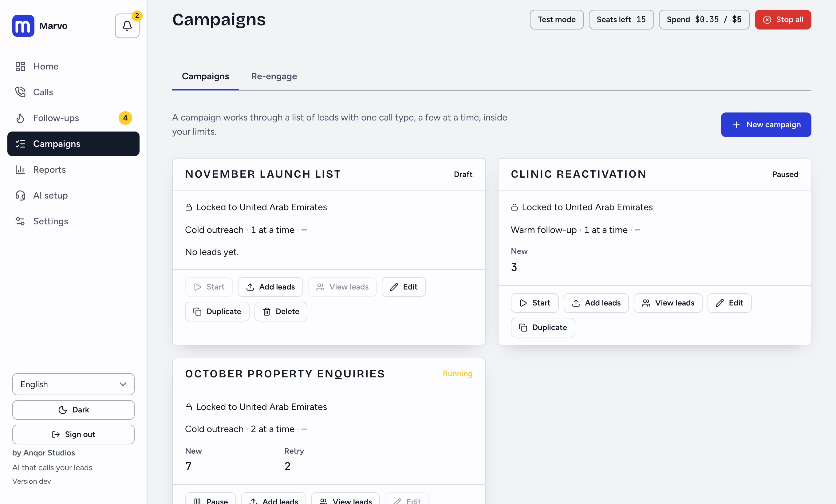The width and height of the screenshot is (836, 504).
Task: Open Follow-ups in sidebar
Action: [73, 118]
